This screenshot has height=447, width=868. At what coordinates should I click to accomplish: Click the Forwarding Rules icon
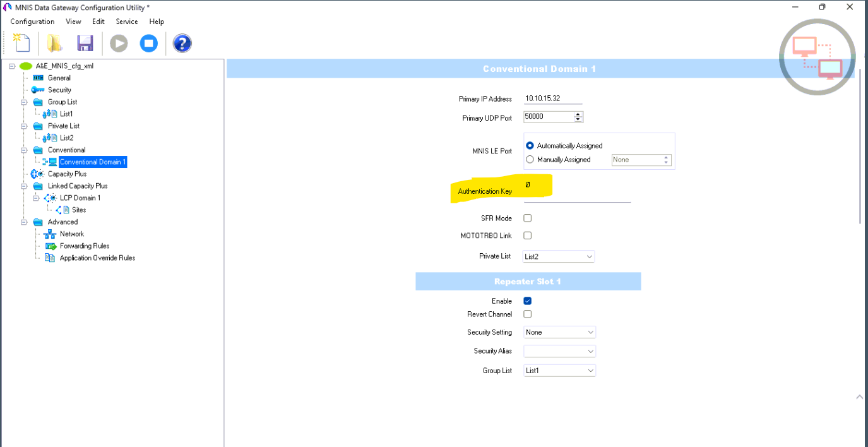[x=50, y=246]
